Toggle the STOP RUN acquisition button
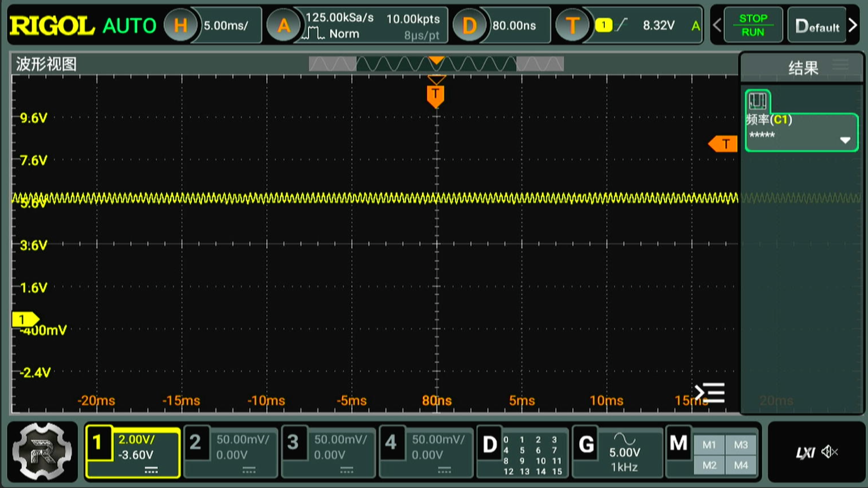Image resolution: width=868 pixels, height=488 pixels. (x=753, y=25)
